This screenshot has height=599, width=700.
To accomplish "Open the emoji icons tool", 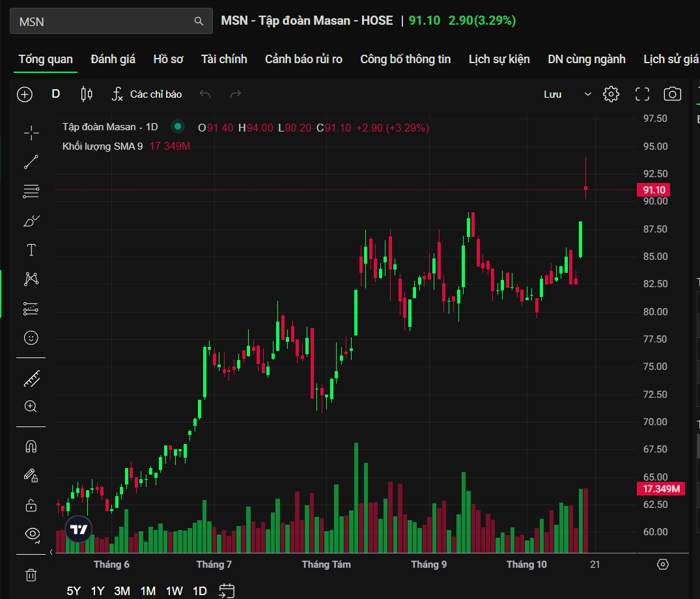I will click(31, 338).
